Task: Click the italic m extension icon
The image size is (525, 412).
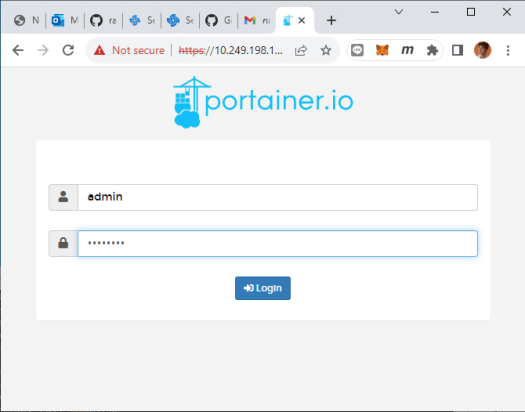Action: tap(407, 50)
